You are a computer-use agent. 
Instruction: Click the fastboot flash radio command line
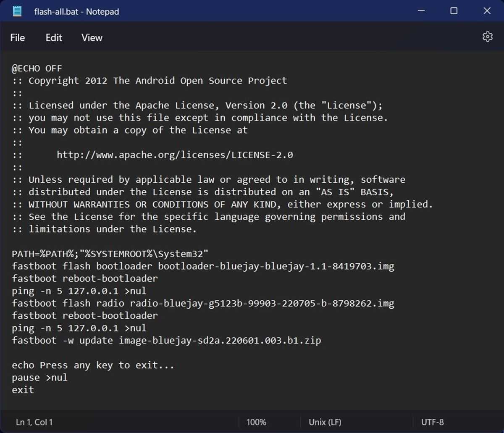pyautogui.click(x=202, y=303)
